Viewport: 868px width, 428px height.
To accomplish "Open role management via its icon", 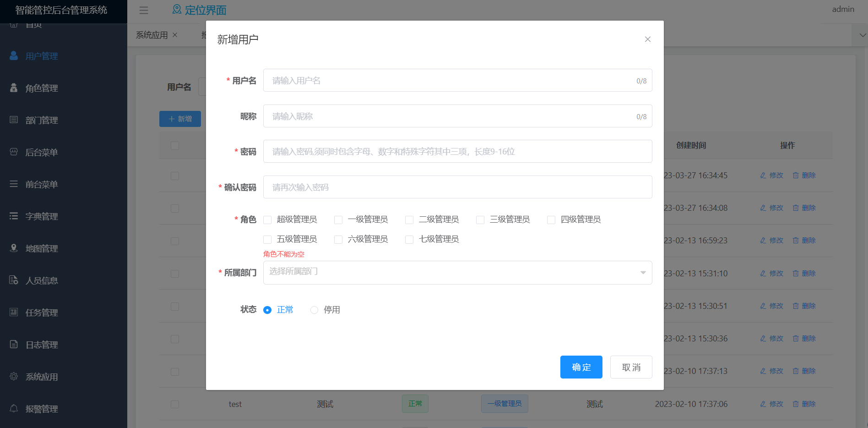I will [x=14, y=88].
